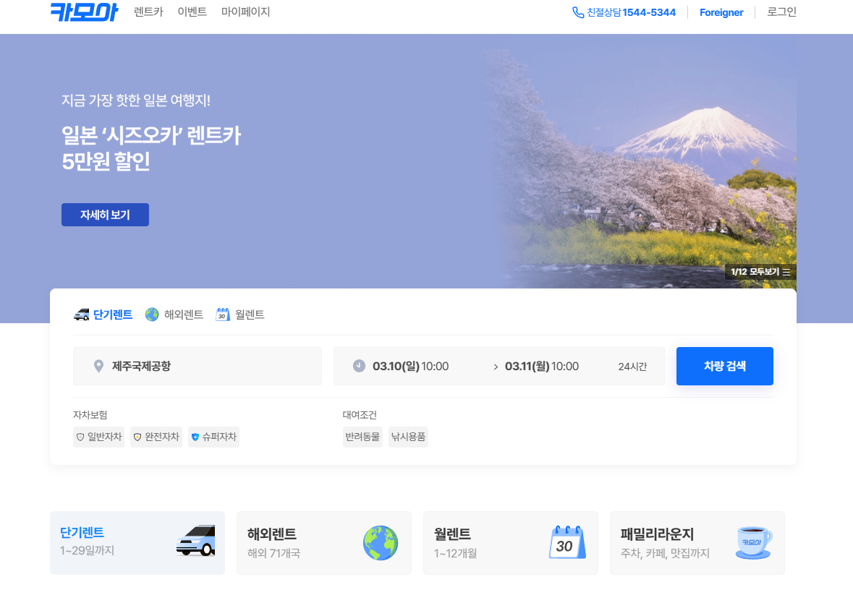
Task: Click the shield icon on 일반자차
Action: [80, 437]
